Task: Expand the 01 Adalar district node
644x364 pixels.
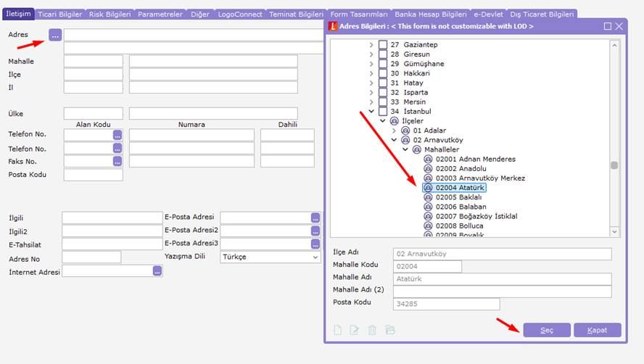Action: [394, 131]
